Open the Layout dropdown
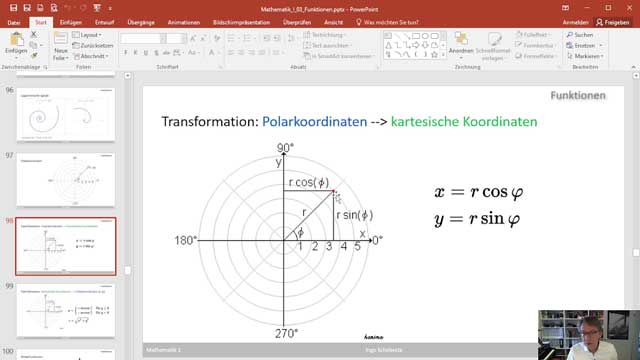This screenshot has width=640, height=360. (87, 35)
